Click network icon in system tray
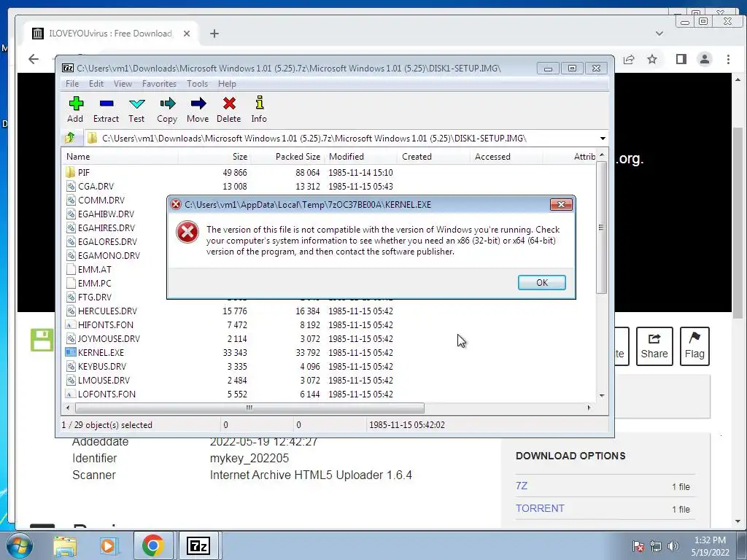The width and height of the screenshot is (747, 560). point(656,545)
